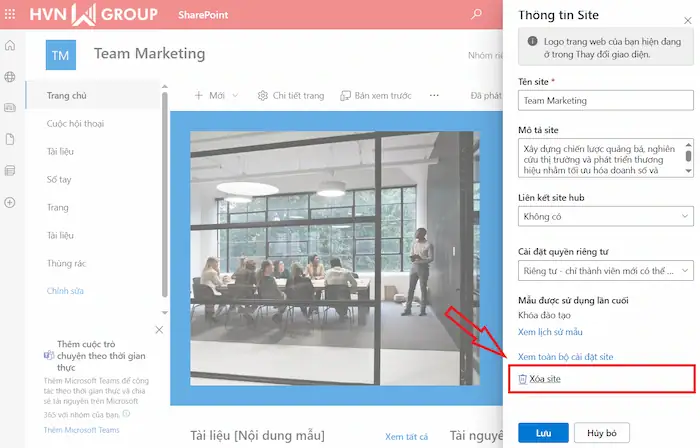The width and height of the screenshot is (700, 448).
Task: Click the TM site logo tile
Action: point(60,54)
